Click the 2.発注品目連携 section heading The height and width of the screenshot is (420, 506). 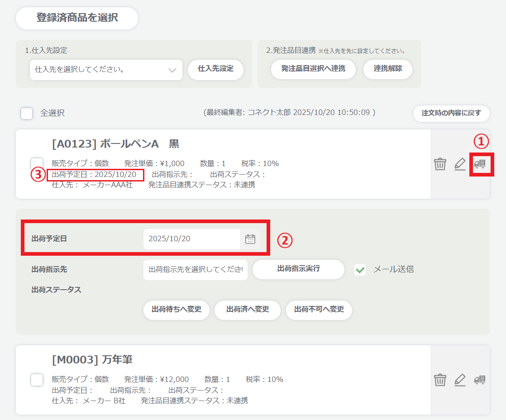(291, 50)
